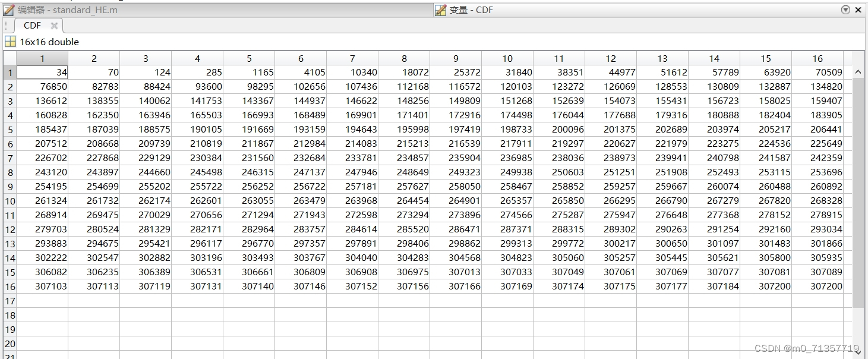Select row header 16
This screenshot has width=868, height=359.
[10, 286]
